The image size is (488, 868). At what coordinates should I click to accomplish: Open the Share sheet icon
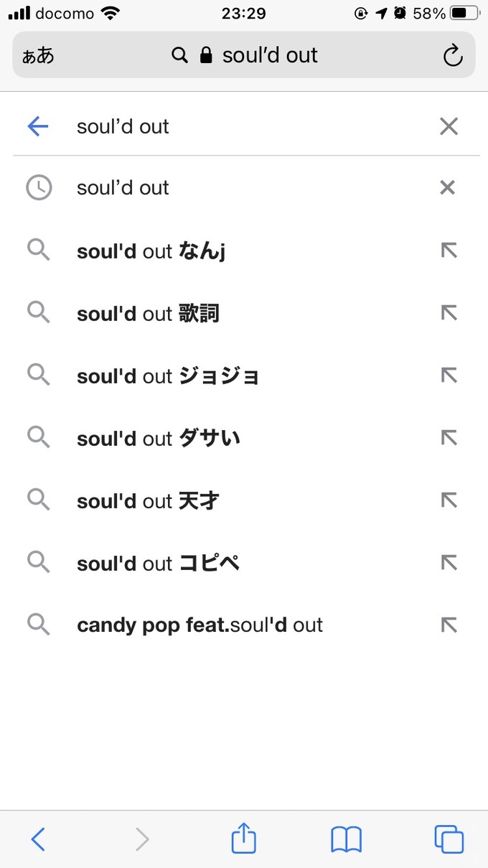point(243,839)
